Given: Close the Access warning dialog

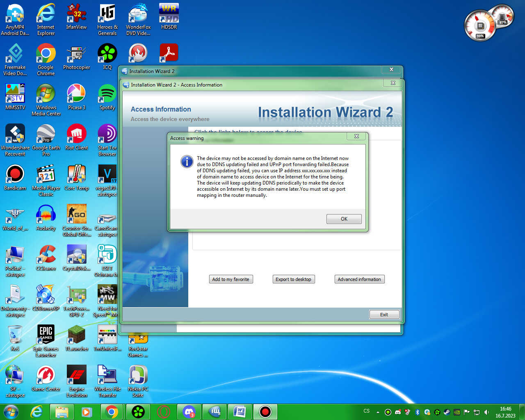Looking at the screenshot, I should [x=356, y=136].
